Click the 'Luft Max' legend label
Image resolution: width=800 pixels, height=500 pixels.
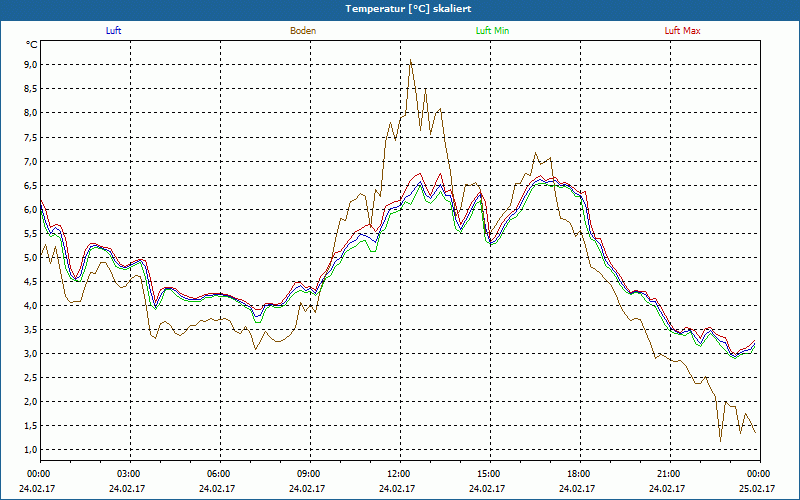(x=682, y=31)
